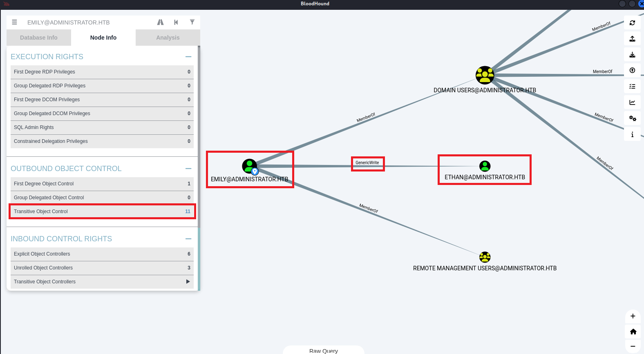Viewport: 644px width, 354px height.
Task: Open the Raw Query panel
Action: [x=323, y=350]
